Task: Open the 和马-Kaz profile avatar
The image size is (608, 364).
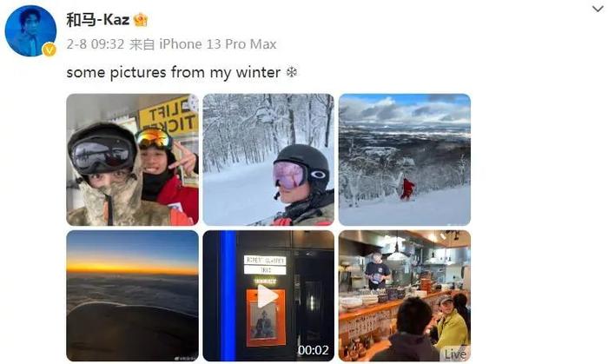Action: pyautogui.click(x=30, y=31)
